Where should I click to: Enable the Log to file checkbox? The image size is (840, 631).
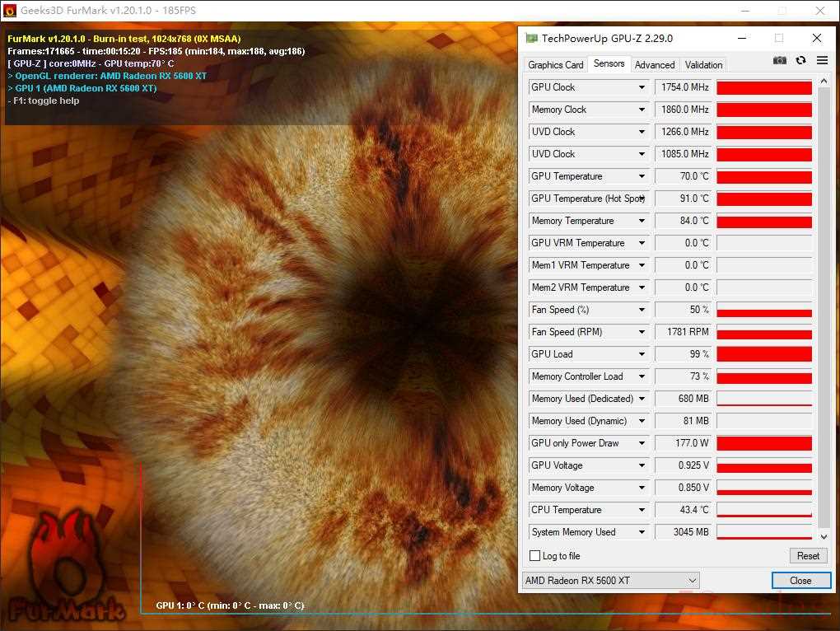[534, 556]
